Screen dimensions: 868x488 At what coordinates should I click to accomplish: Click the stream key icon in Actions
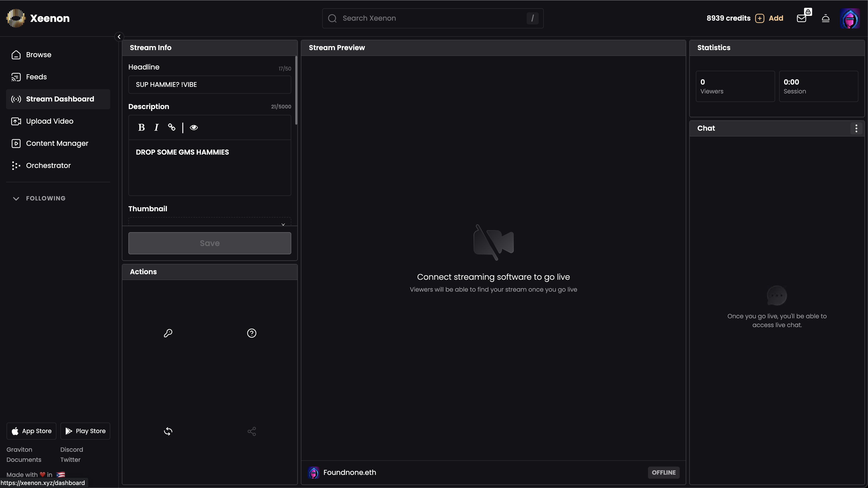tap(168, 333)
